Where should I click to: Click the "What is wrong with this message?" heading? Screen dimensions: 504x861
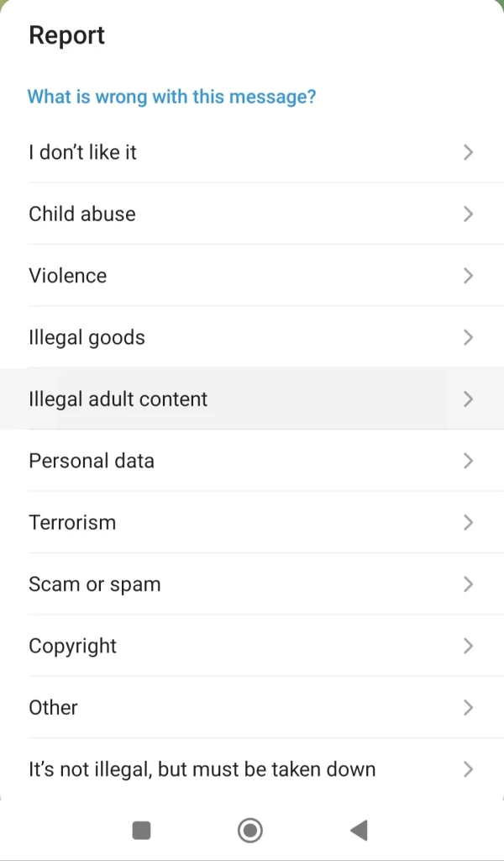point(171,97)
